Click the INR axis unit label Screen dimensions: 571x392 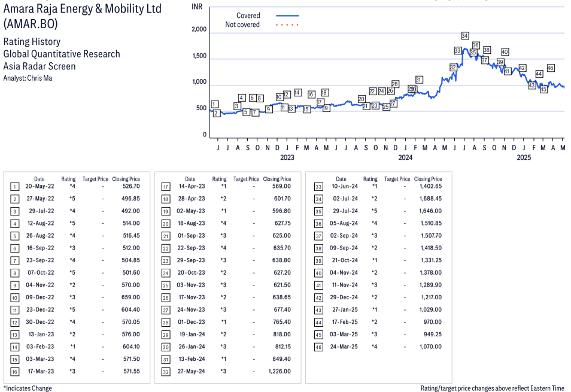pyautogui.click(x=197, y=7)
